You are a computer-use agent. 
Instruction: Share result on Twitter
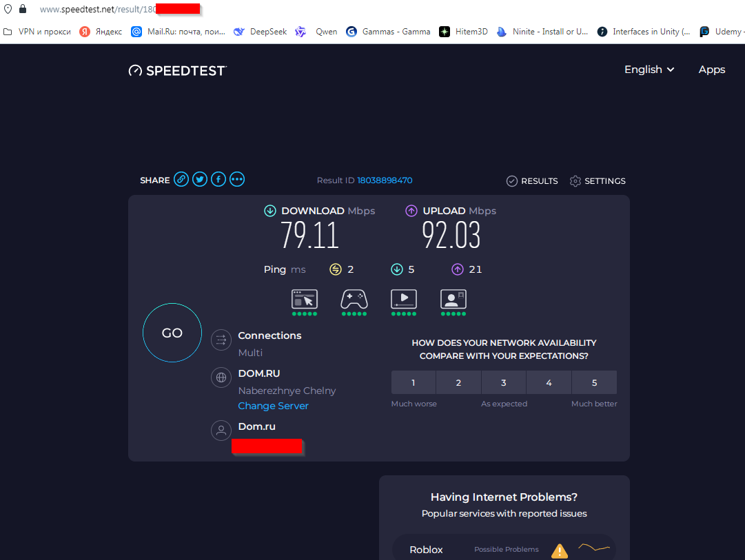200,180
